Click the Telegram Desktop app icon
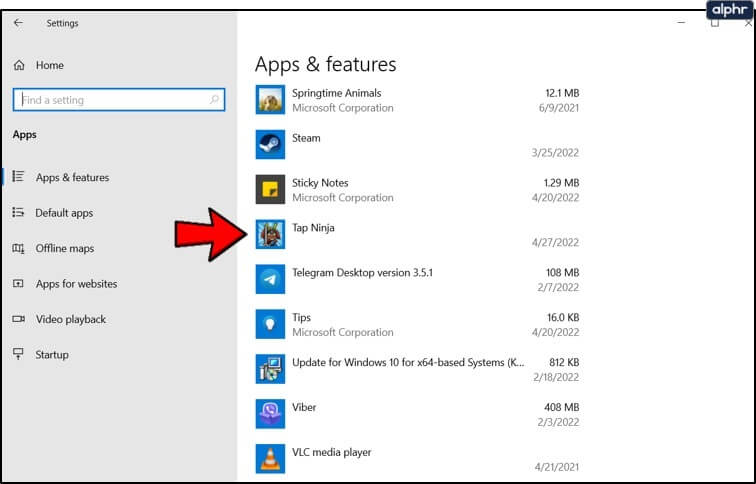This screenshot has width=756, height=484. (270, 279)
